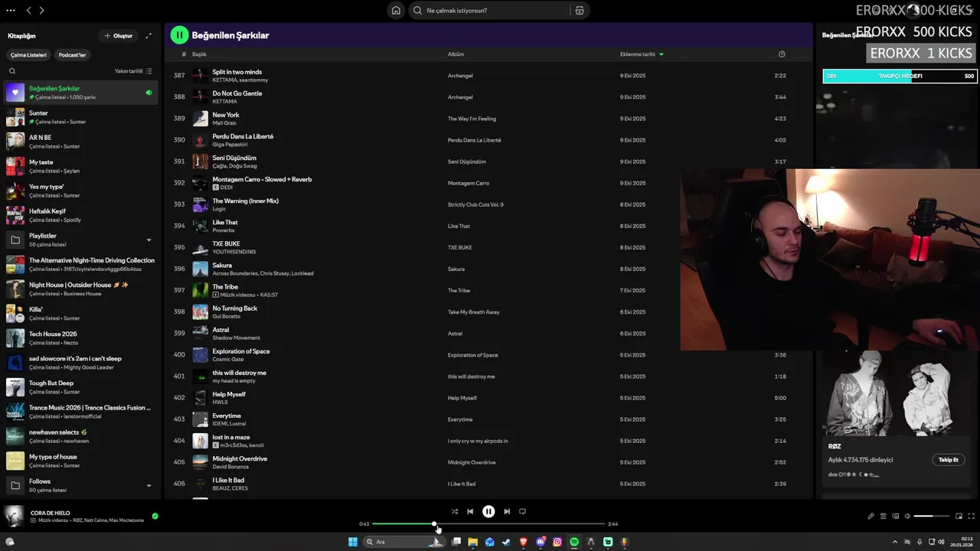Open the 'Yakın tarihli' sort dropdown
The width and height of the screenshot is (980, 551).
(133, 71)
